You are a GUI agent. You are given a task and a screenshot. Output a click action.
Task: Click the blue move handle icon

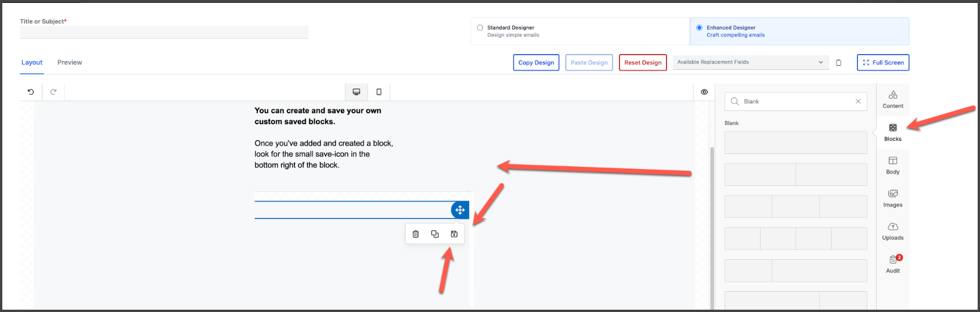tap(460, 210)
